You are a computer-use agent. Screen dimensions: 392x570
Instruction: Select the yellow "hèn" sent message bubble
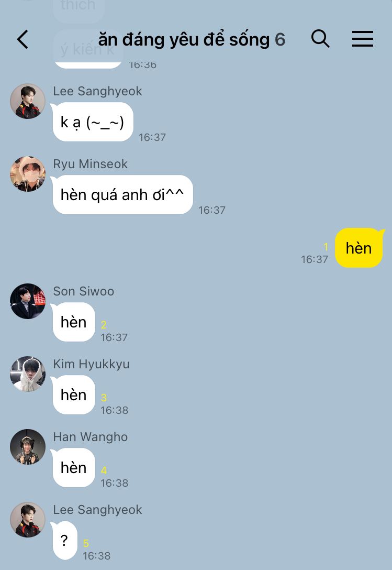point(359,248)
